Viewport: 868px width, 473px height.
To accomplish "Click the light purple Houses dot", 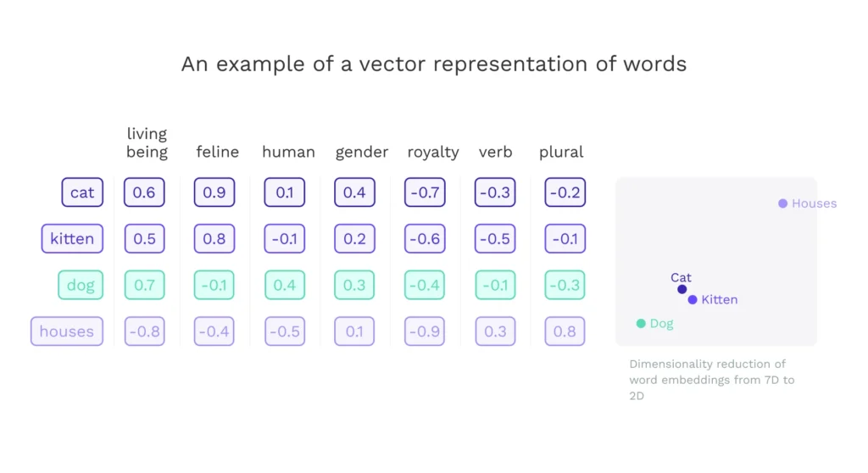I will [x=782, y=203].
